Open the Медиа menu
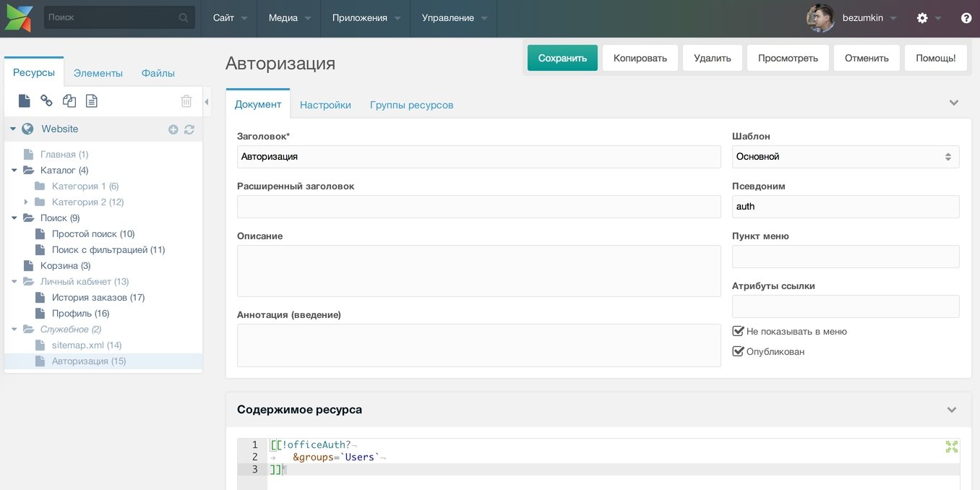 (289, 18)
